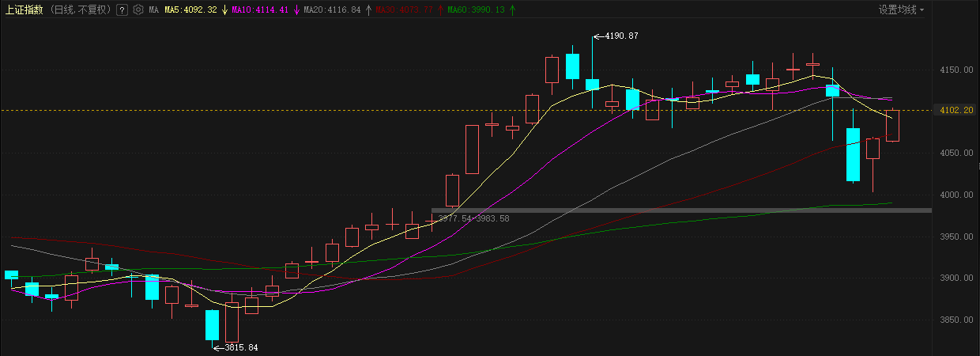Click the MA60:3990.13 indicator value
Screen dimensions: 980x356
point(476,10)
